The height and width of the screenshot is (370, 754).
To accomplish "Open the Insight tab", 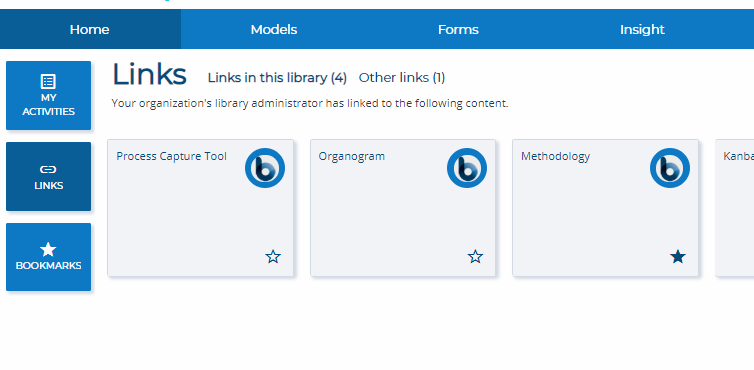I will coord(642,29).
